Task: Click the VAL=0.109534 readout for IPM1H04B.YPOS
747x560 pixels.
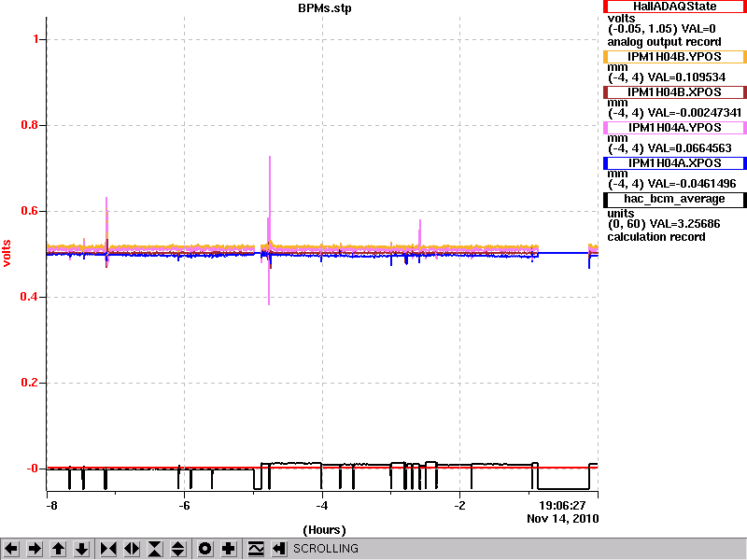Action: point(686,77)
